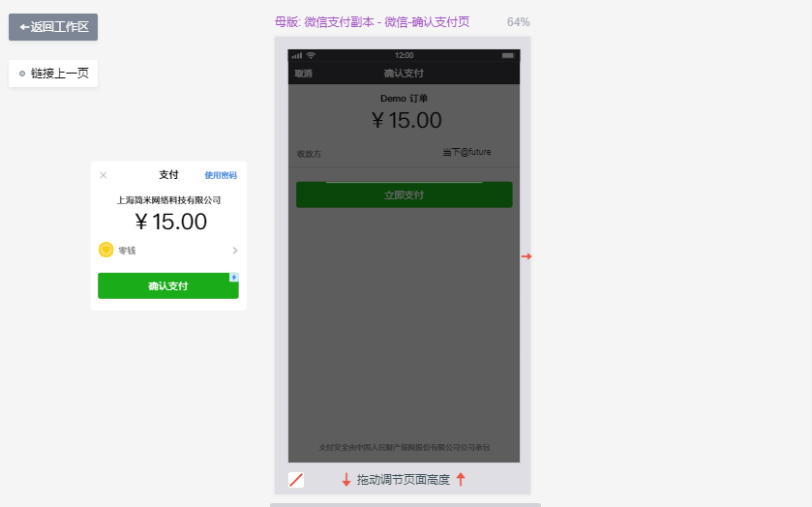Click the close X icon in payment popup
This screenshot has width=812, height=507.
click(x=103, y=175)
